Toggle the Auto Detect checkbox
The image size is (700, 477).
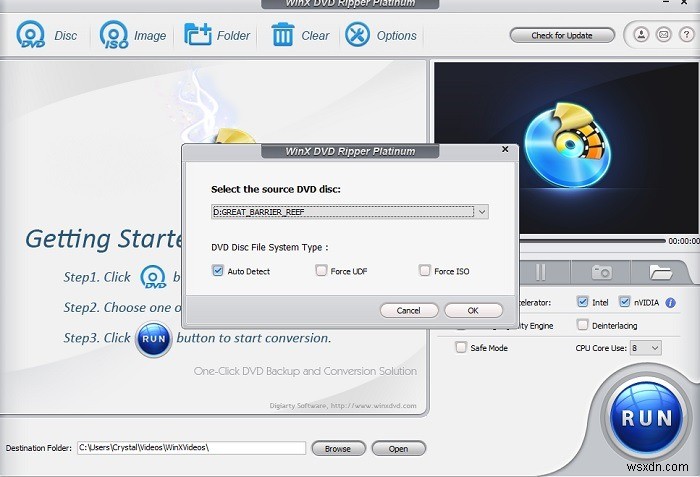tap(217, 271)
